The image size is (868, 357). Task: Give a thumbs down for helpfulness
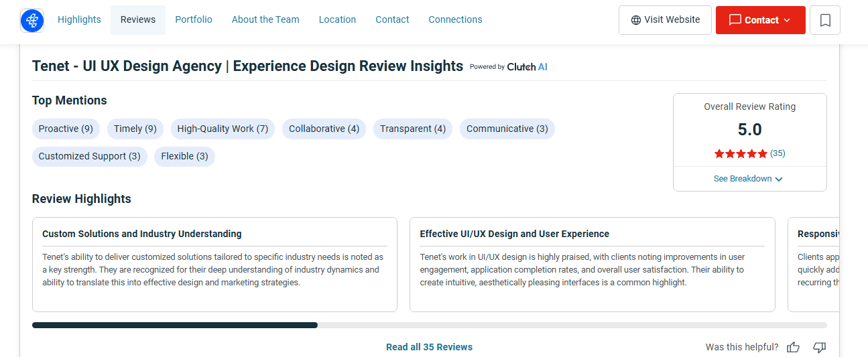coord(819,347)
